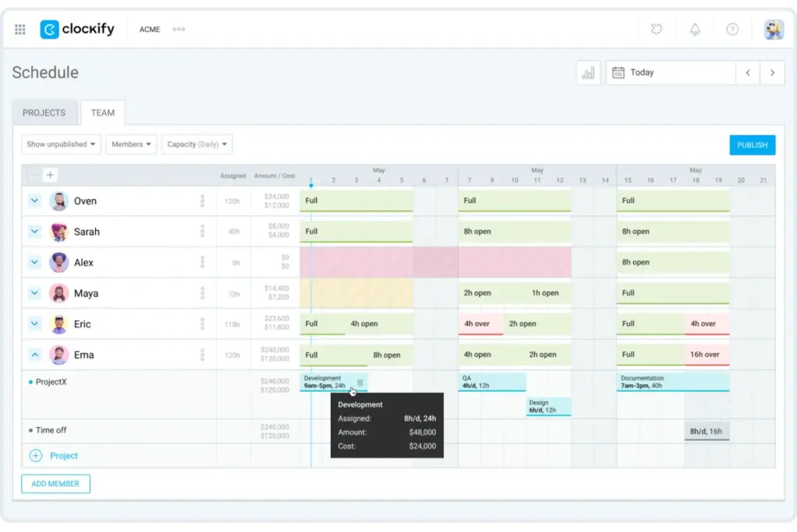797x532 pixels.
Task: Open the Capacity (Daily) dropdown
Action: (x=197, y=145)
